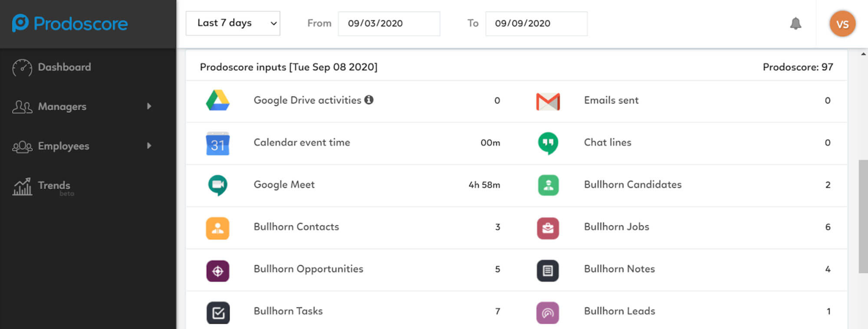Click Bullhorn Notes label

[x=619, y=268]
